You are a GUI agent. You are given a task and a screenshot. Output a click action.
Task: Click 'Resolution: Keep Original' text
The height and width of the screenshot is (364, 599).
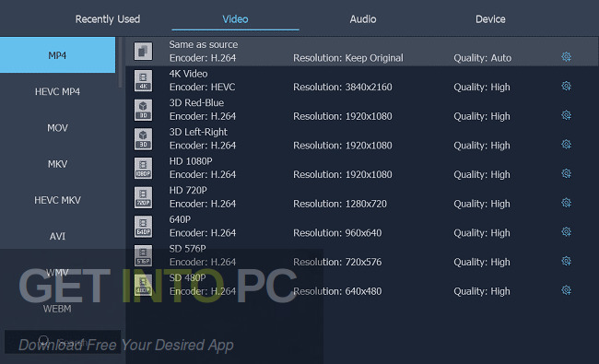pyautogui.click(x=348, y=58)
